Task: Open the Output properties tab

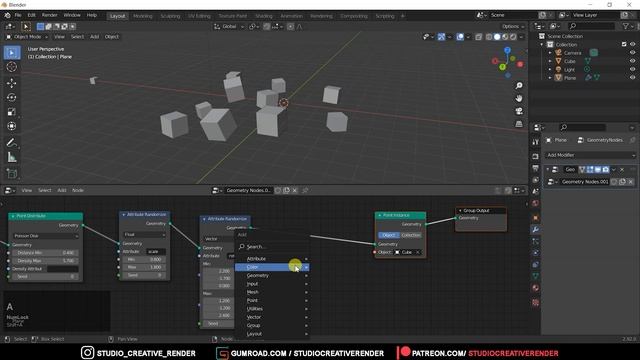Action: click(536, 168)
